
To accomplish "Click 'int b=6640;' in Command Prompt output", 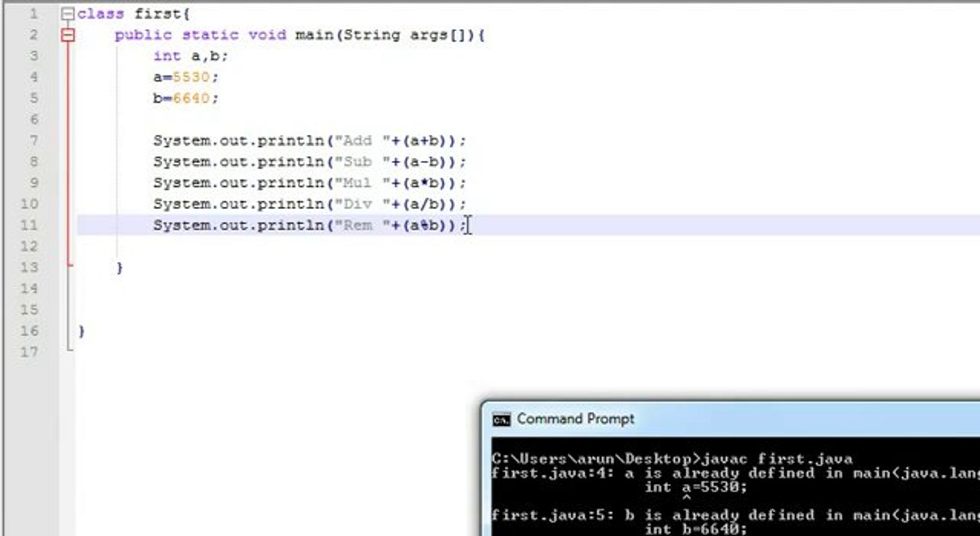I will pyautogui.click(x=696, y=529).
